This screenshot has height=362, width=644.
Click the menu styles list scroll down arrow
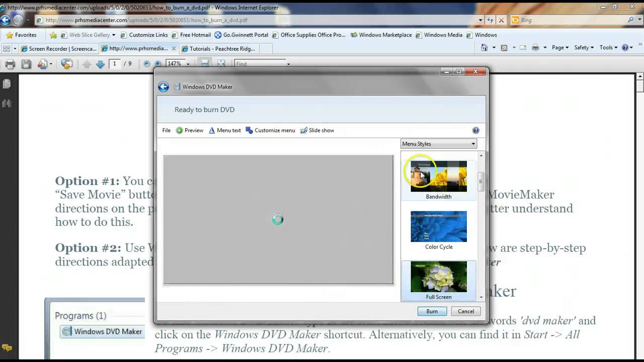pos(481,297)
